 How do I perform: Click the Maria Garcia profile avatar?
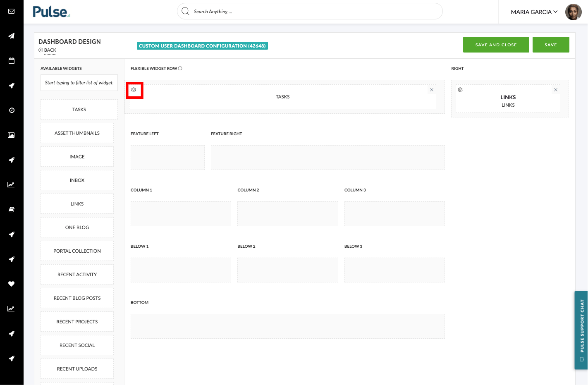(574, 12)
